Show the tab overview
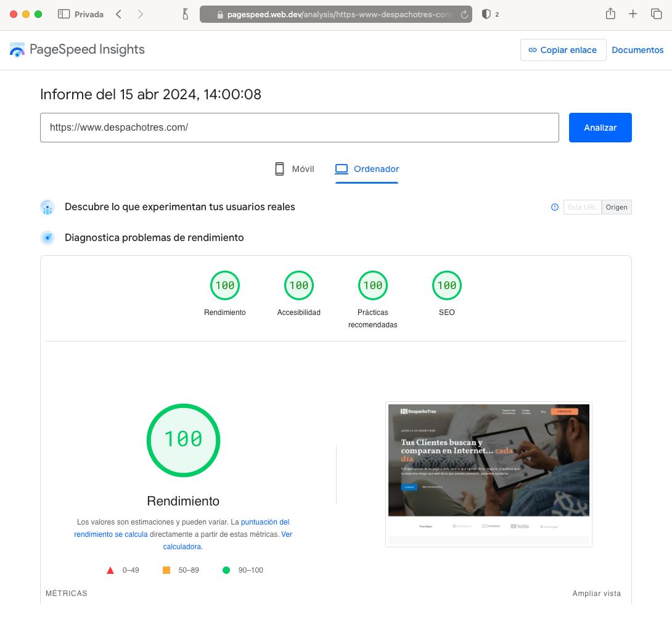Image resolution: width=672 pixels, height=617 pixels. [x=656, y=14]
